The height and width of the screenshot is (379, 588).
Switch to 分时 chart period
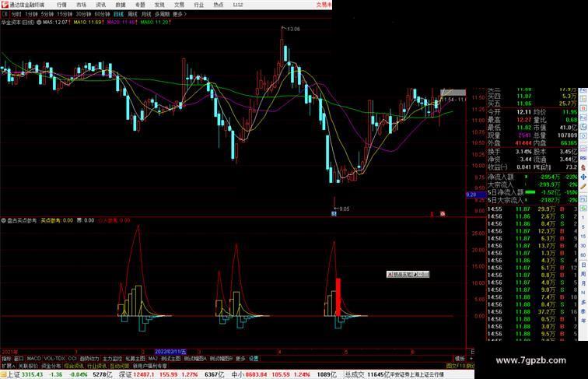16,14
